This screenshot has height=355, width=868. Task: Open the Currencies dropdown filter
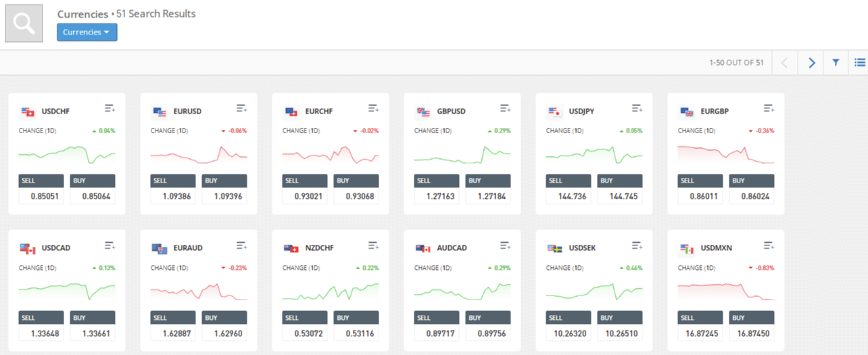(87, 32)
